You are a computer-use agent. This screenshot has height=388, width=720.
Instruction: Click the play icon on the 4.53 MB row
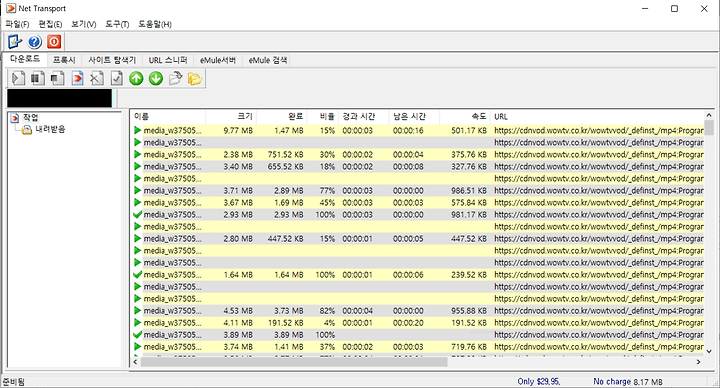click(137, 310)
